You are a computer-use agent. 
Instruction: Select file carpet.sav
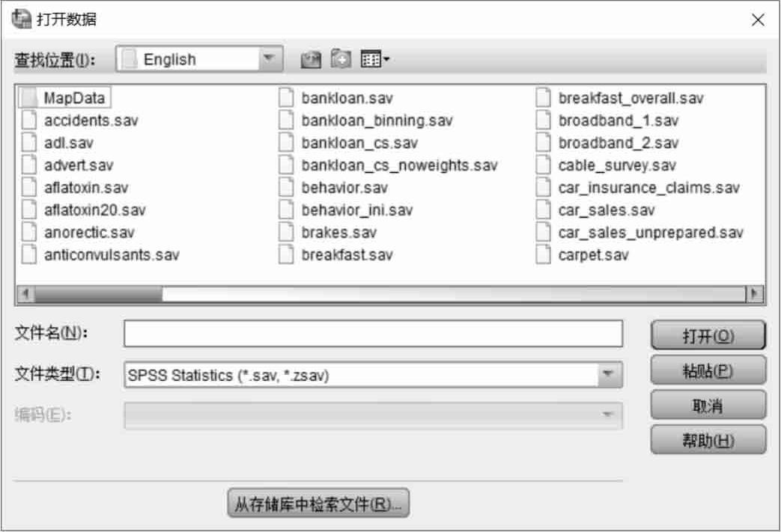coord(583,255)
